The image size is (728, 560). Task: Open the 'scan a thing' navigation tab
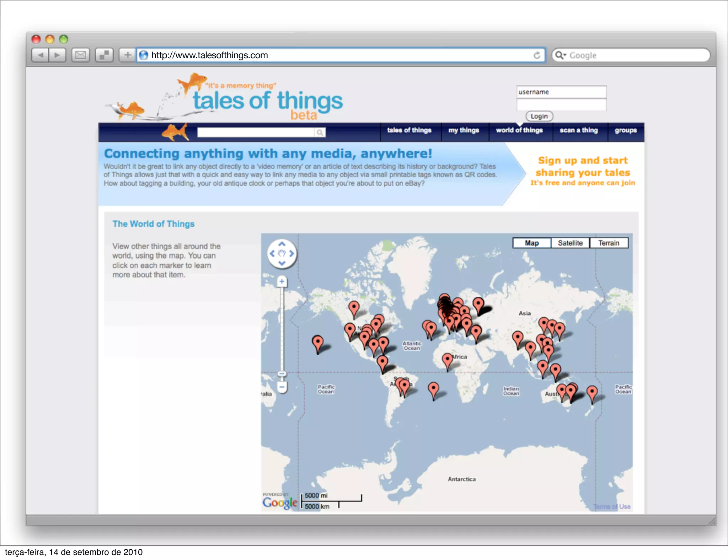[579, 130]
